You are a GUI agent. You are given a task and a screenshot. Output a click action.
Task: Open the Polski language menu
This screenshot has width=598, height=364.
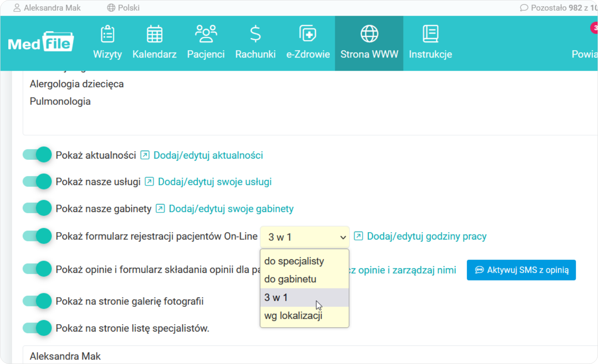[x=123, y=8]
